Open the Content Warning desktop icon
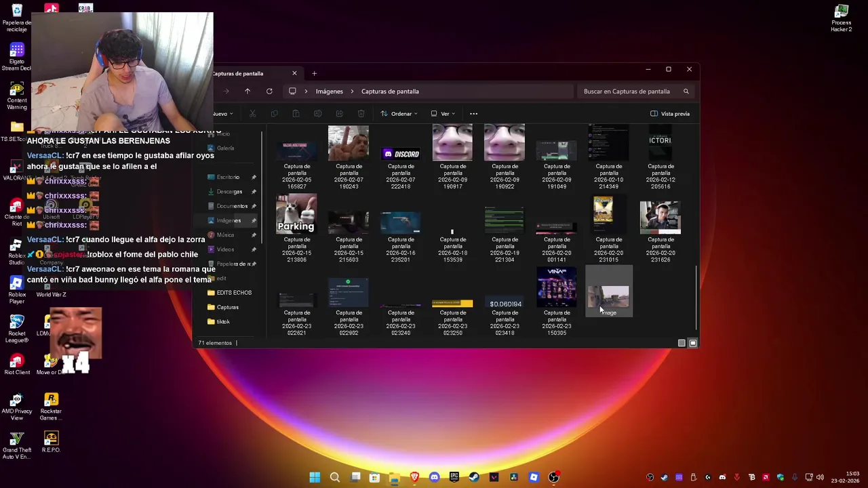Image resolution: width=868 pixels, height=488 pixels. [17, 96]
